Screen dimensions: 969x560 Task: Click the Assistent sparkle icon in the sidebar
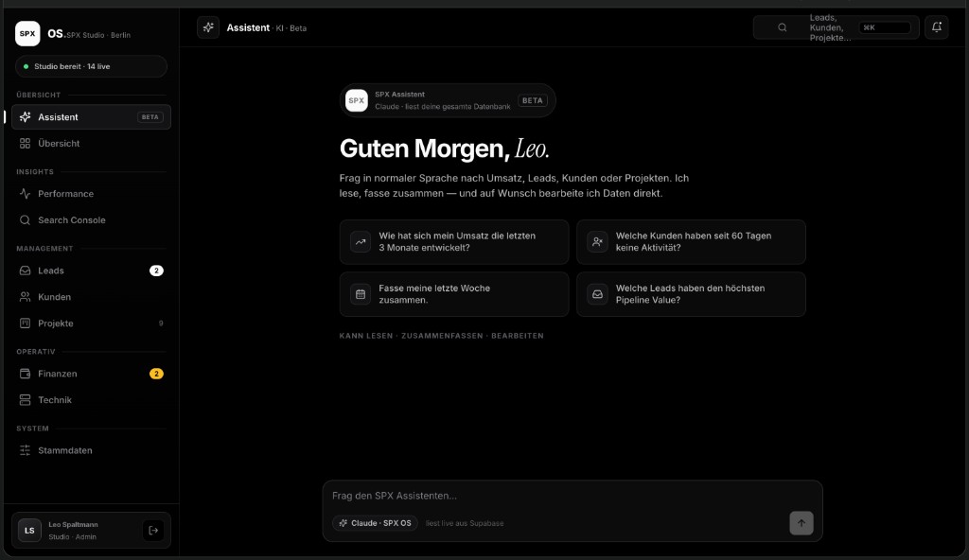pos(25,116)
